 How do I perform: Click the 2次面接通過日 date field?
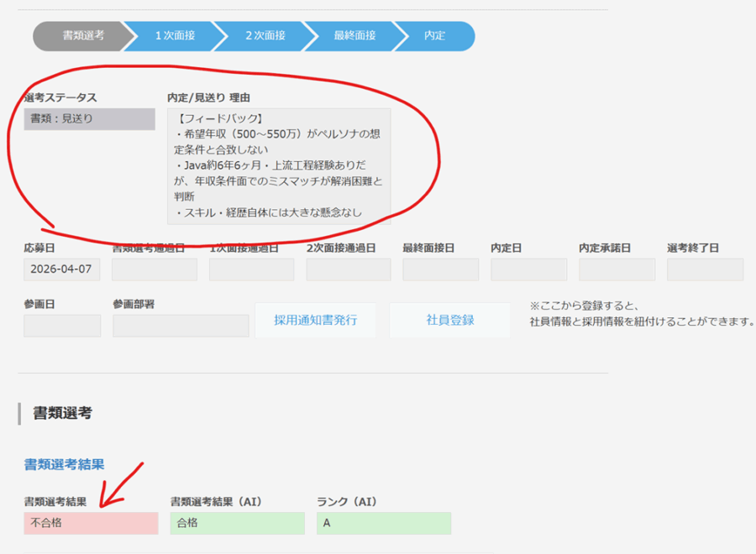[348, 269]
